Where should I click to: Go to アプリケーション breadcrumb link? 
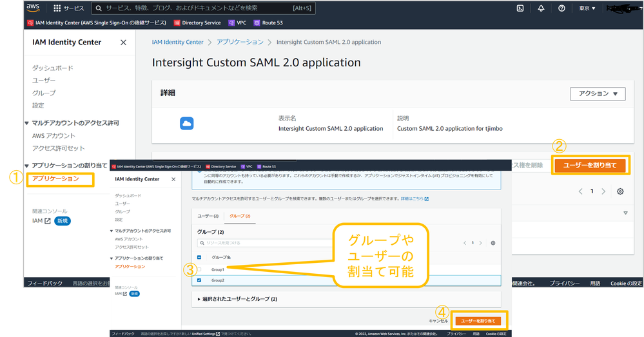pos(240,42)
